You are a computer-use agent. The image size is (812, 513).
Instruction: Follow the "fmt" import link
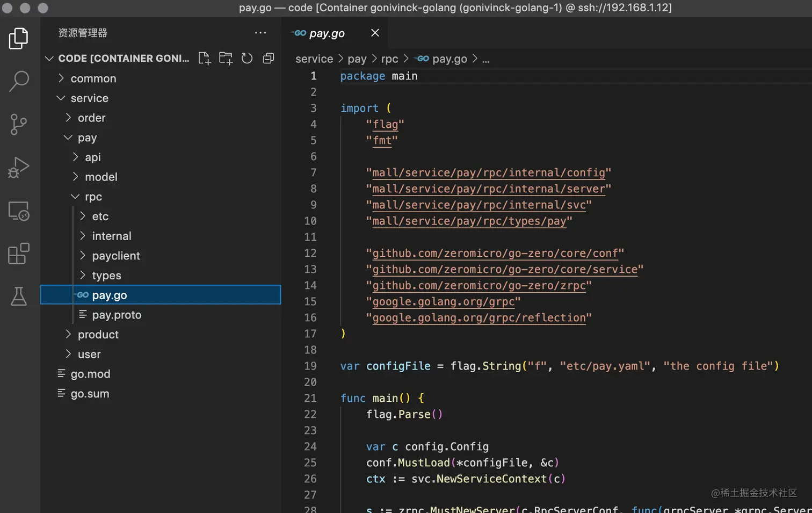pos(382,141)
